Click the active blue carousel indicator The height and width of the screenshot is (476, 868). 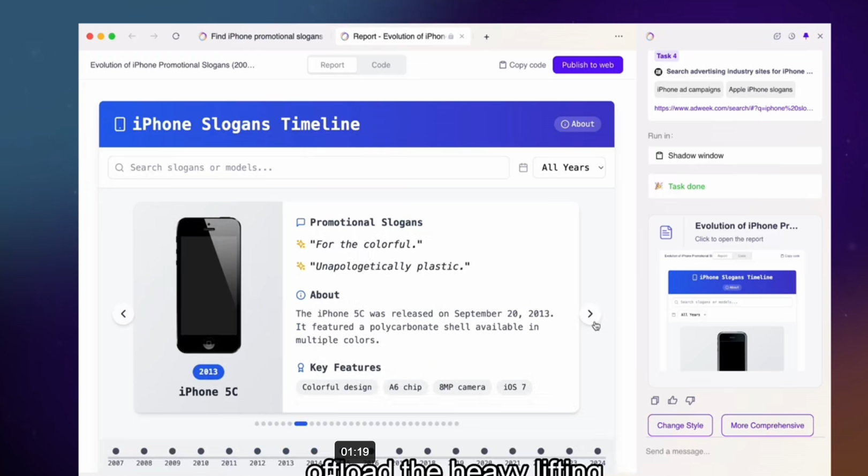pos(301,424)
